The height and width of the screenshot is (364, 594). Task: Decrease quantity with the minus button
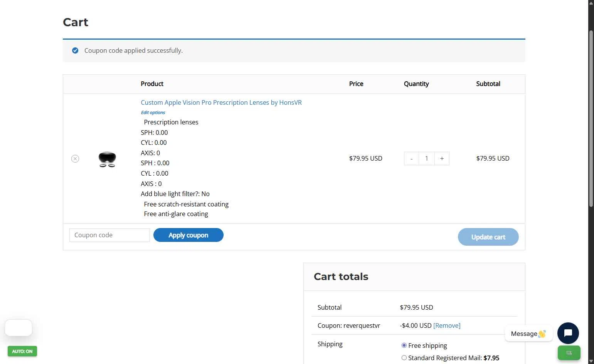411,158
